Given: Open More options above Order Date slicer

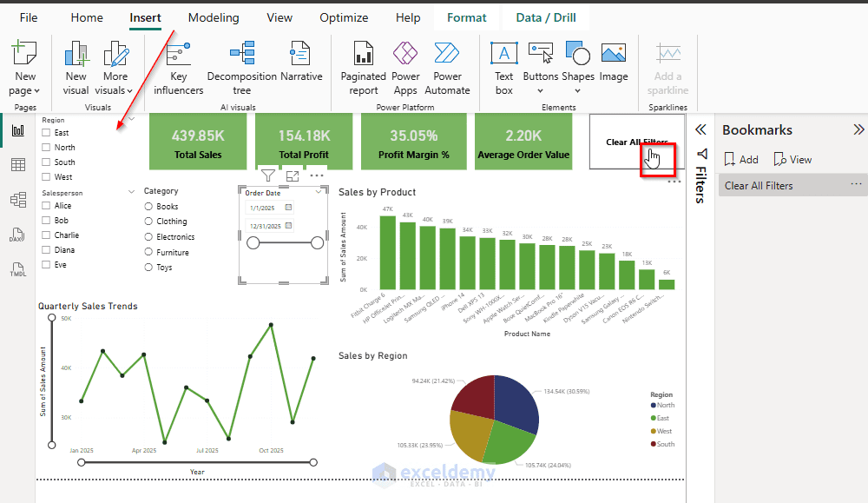Looking at the screenshot, I should (317, 175).
